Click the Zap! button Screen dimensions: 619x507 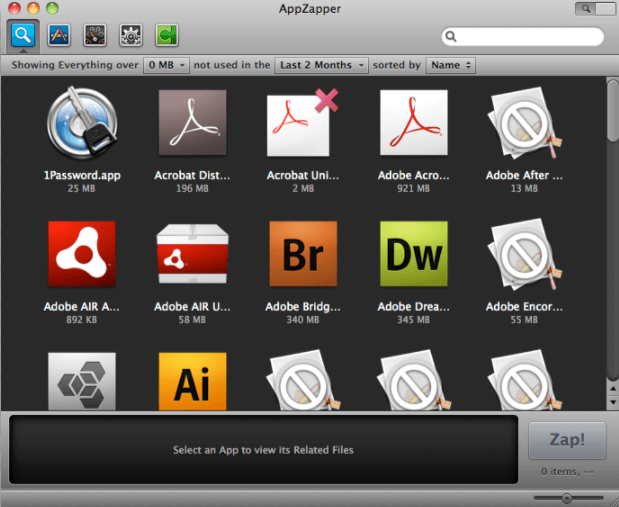coord(567,440)
